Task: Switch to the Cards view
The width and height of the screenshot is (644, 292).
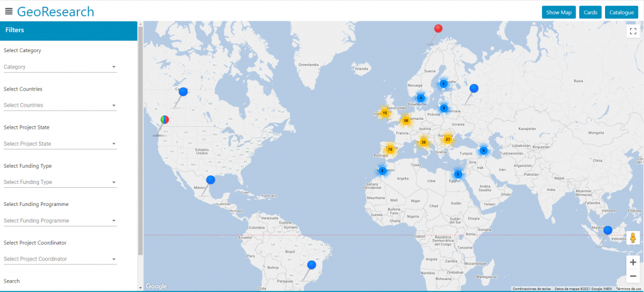Action: [590, 12]
